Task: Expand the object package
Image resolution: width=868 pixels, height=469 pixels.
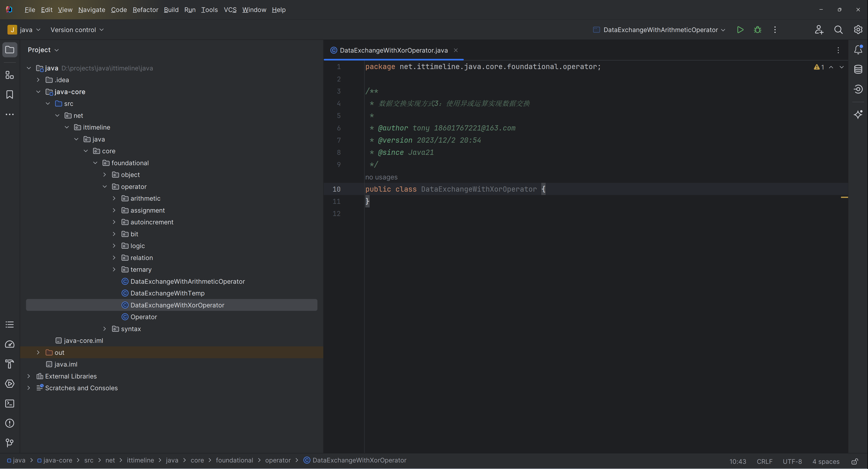Action: [104, 175]
